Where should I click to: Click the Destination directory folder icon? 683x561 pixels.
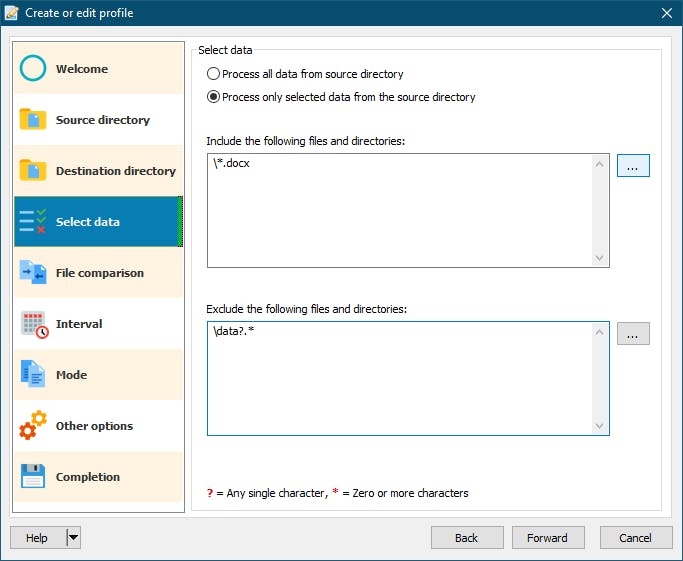(x=33, y=171)
